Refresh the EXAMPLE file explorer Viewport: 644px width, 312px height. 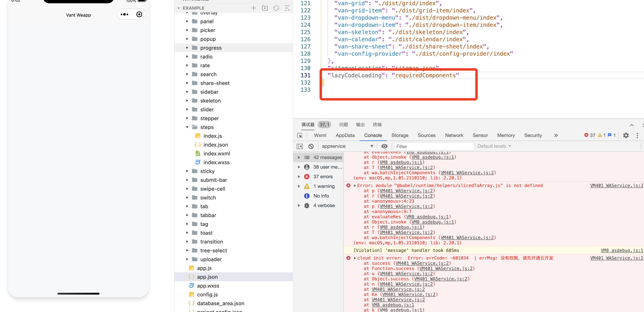[276, 8]
